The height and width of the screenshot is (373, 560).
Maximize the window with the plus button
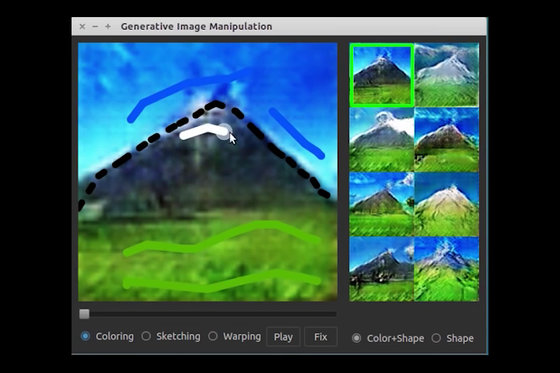108,26
